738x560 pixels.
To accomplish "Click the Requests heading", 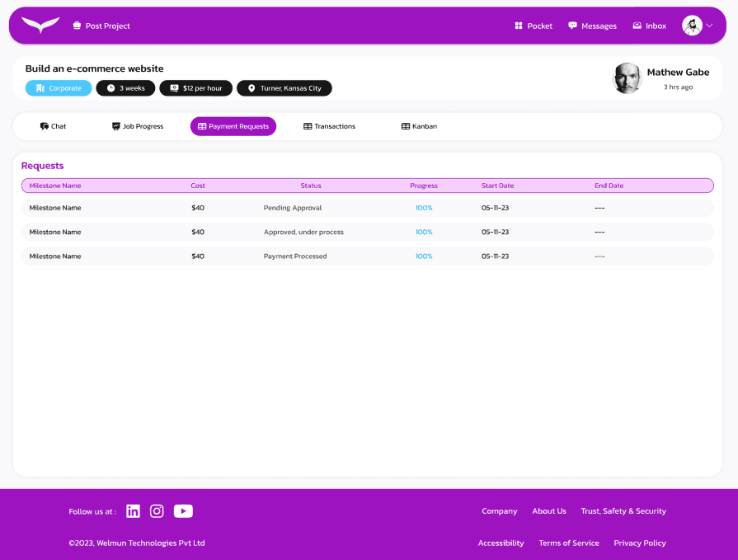I will click(x=42, y=166).
